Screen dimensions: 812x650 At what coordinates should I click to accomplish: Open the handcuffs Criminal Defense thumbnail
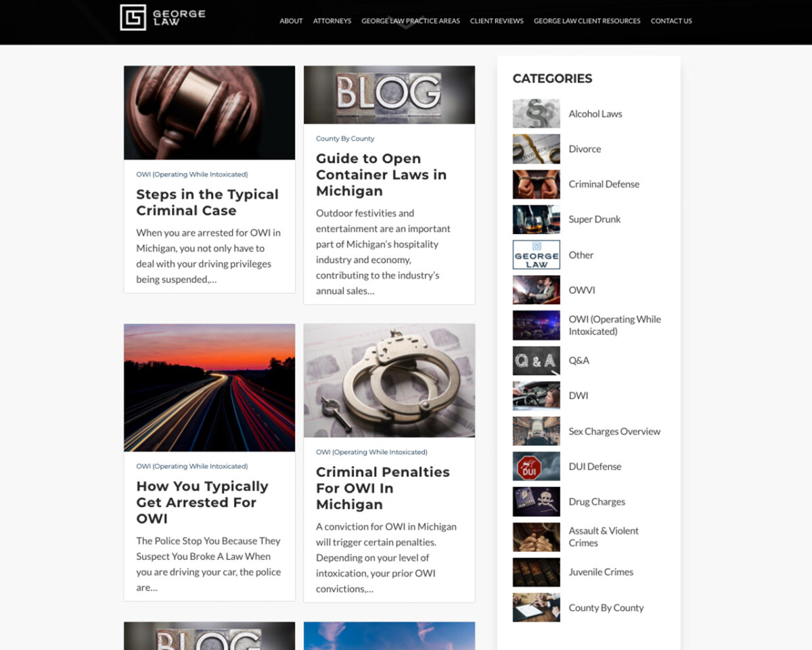click(x=536, y=184)
